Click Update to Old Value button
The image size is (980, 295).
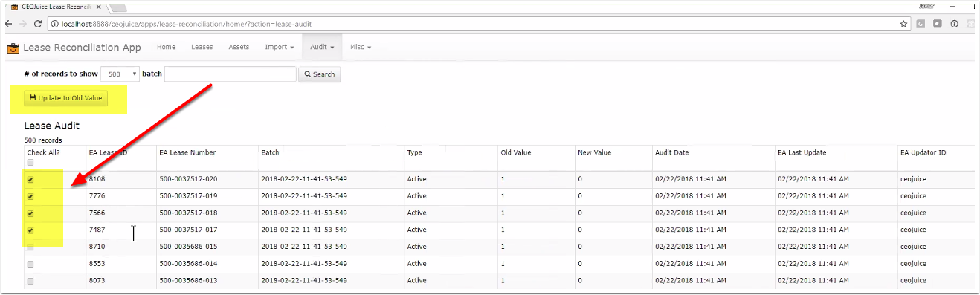(x=66, y=98)
